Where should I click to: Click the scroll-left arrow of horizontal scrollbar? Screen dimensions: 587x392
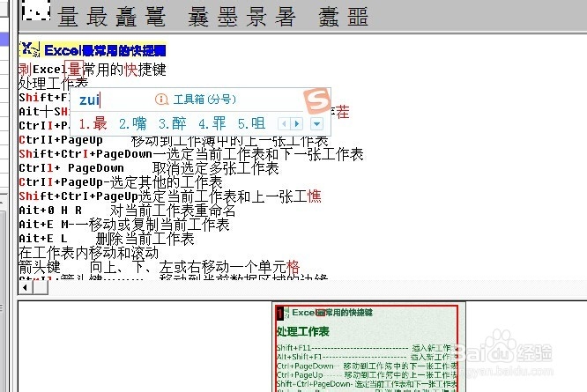click(25, 288)
